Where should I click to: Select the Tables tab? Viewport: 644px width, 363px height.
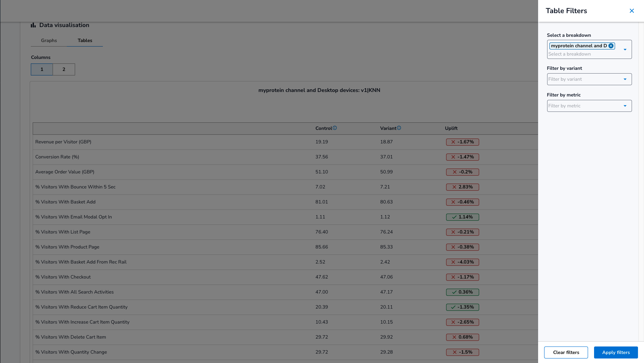pos(85,41)
